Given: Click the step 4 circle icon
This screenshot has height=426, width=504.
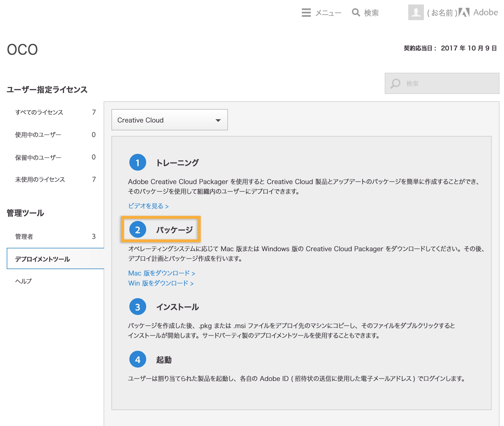Looking at the screenshot, I should coord(137,359).
